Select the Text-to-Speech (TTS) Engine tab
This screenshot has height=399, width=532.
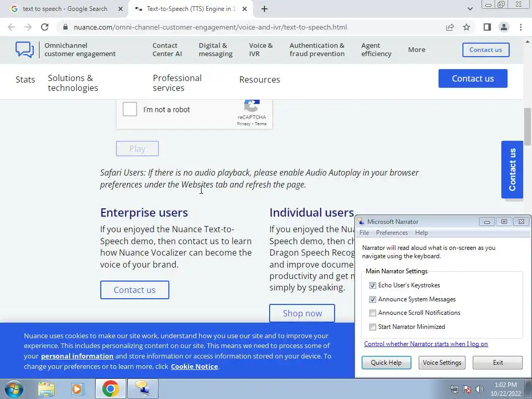[x=191, y=9]
